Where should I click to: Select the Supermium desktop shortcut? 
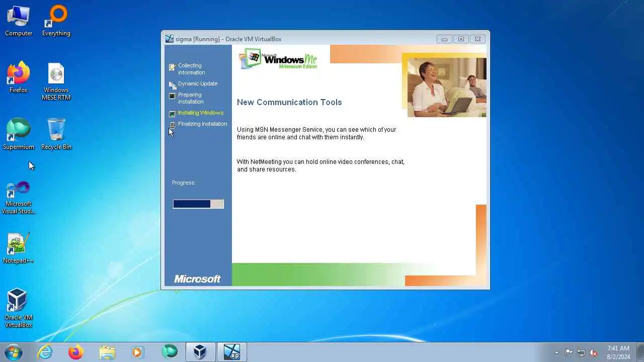pyautogui.click(x=19, y=134)
